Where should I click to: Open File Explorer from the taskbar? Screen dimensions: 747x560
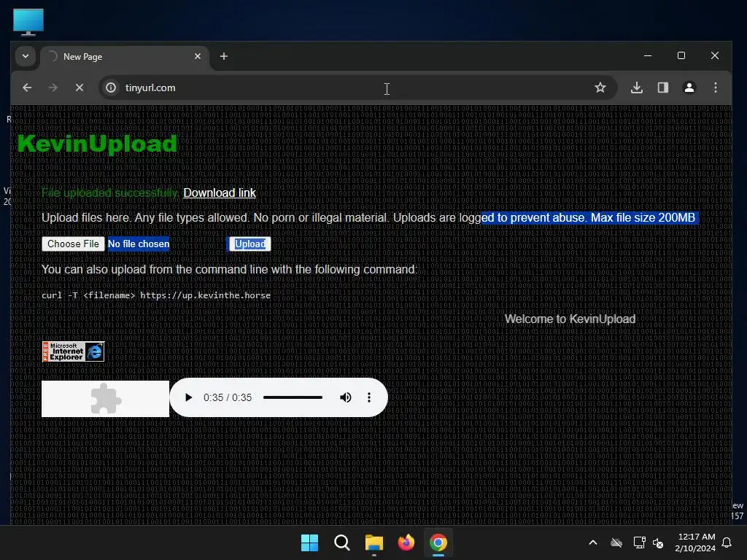[374, 542]
